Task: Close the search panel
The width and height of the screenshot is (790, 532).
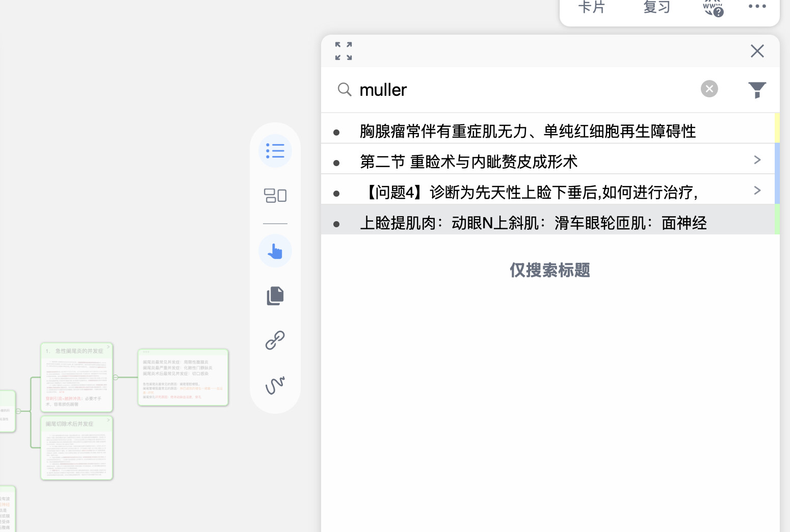Action: [x=757, y=51]
